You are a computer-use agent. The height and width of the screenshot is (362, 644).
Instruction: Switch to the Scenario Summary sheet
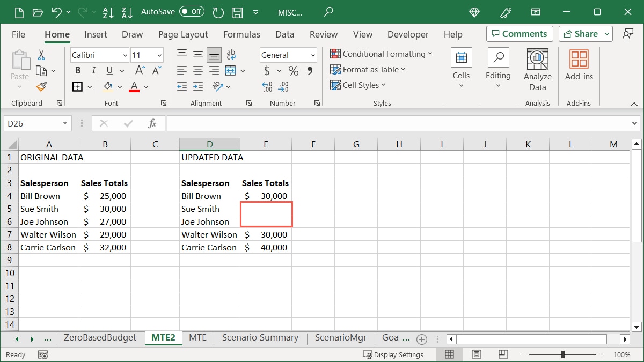260,338
